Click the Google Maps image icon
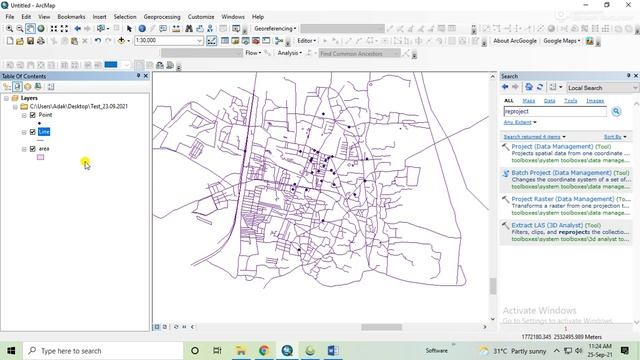 pos(589,41)
